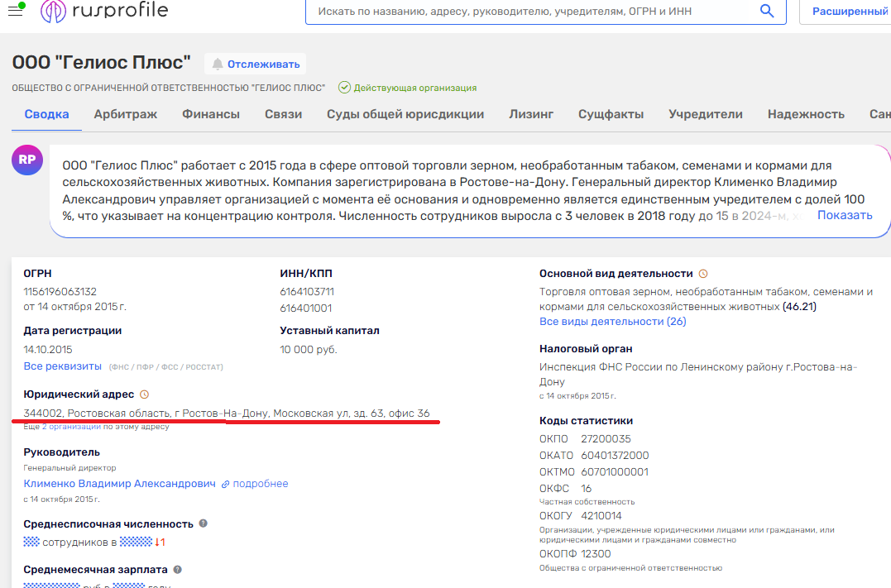Click the legal address text 344002
Screen dimensions: 891x588
pos(226,413)
